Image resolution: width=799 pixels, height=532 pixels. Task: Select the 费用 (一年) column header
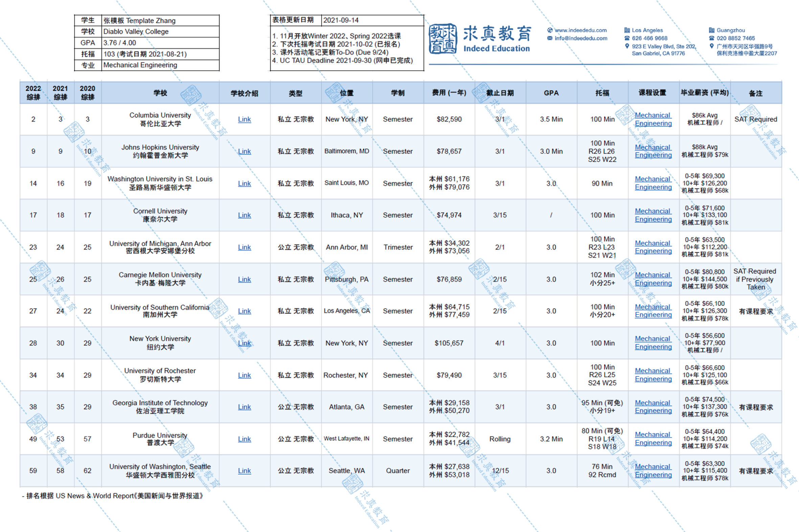[x=449, y=93]
